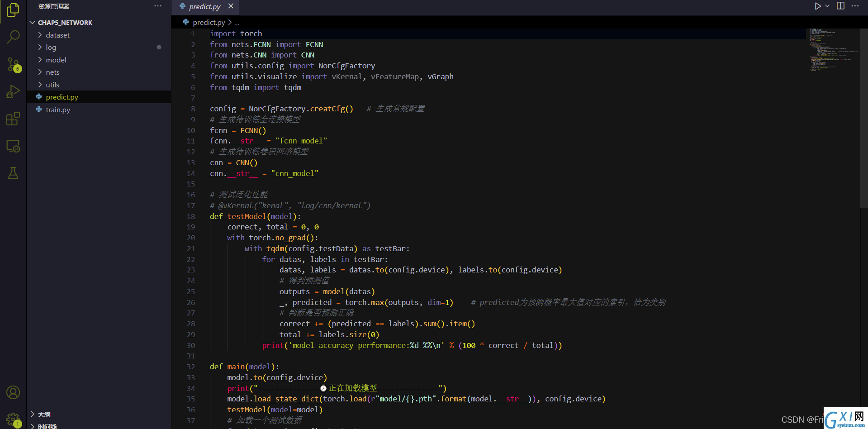This screenshot has width=868, height=429.
Task: Expand the 时间线 timeline section
Action: click(x=99, y=426)
